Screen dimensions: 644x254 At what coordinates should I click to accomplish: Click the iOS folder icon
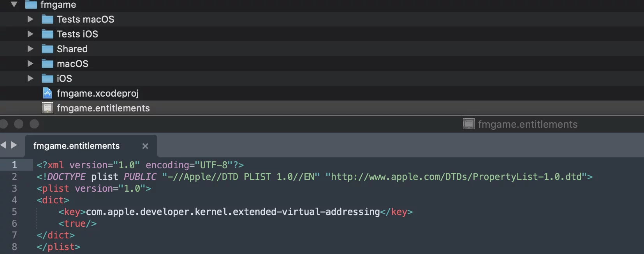click(x=47, y=79)
